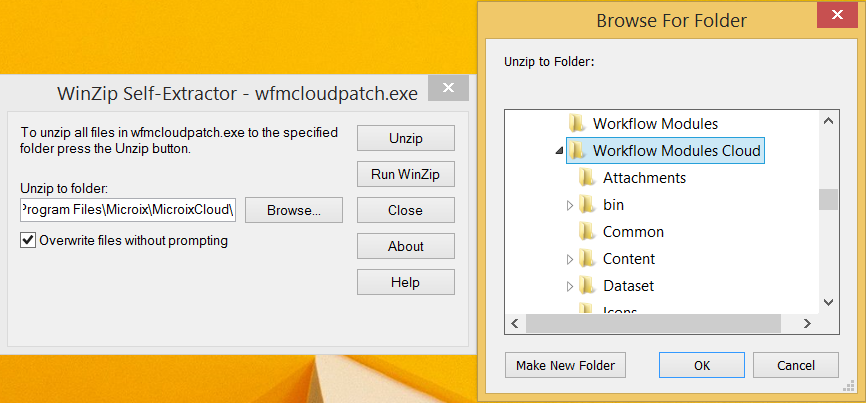Open the Browse... folder dialog button
The width and height of the screenshot is (866, 403).
coord(293,210)
